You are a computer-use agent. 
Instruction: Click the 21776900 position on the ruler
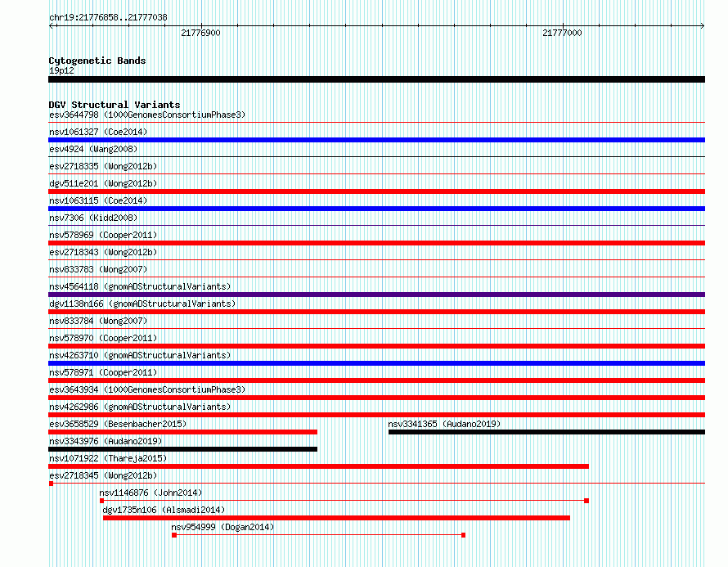pos(200,34)
